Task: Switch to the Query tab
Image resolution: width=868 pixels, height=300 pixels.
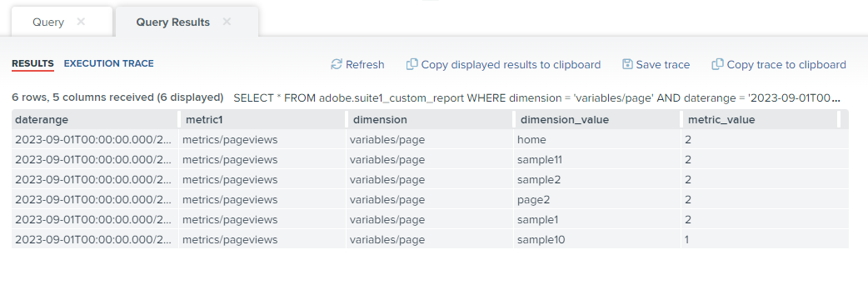Action: pyautogui.click(x=48, y=22)
